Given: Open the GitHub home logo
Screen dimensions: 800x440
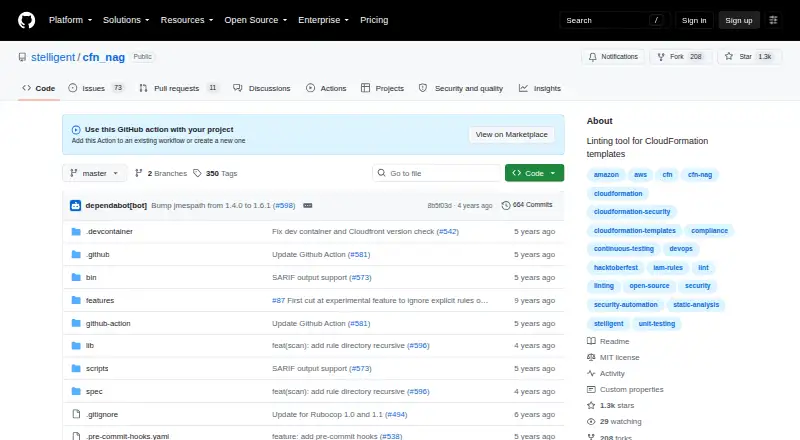Looking at the screenshot, I should click(27, 20).
